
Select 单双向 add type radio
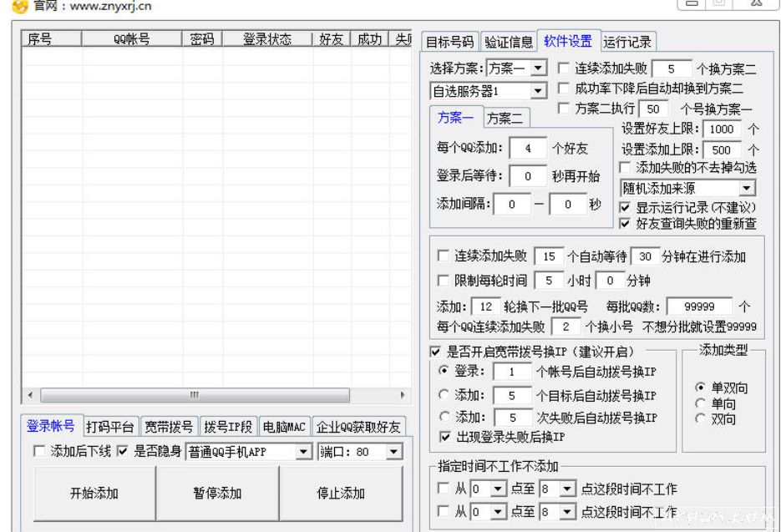(x=700, y=387)
